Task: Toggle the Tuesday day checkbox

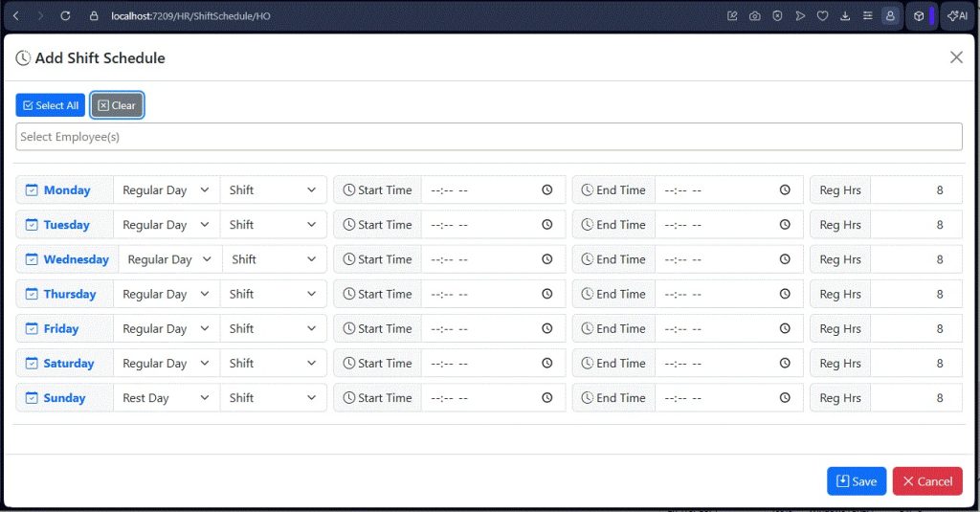Action: click(32, 225)
